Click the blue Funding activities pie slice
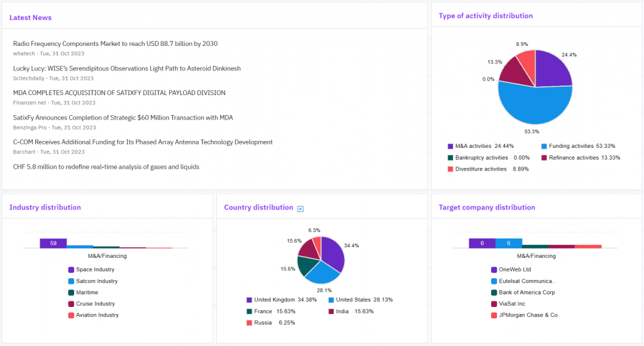 coord(535,104)
